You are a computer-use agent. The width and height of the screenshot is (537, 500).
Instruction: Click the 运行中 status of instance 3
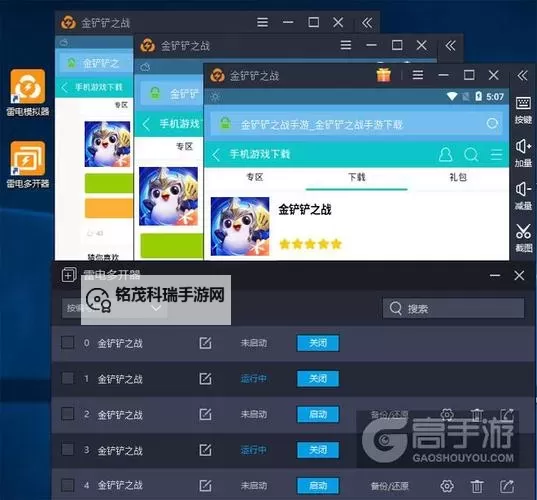(x=253, y=450)
